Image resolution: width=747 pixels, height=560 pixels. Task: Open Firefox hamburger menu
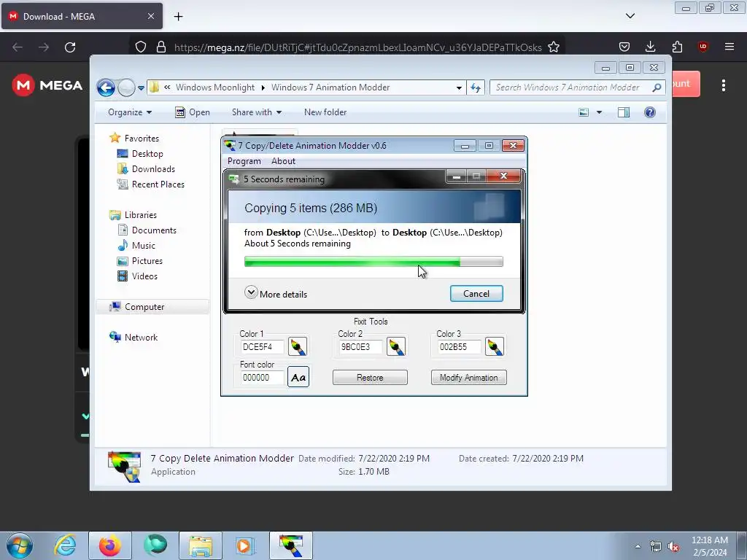coord(729,47)
